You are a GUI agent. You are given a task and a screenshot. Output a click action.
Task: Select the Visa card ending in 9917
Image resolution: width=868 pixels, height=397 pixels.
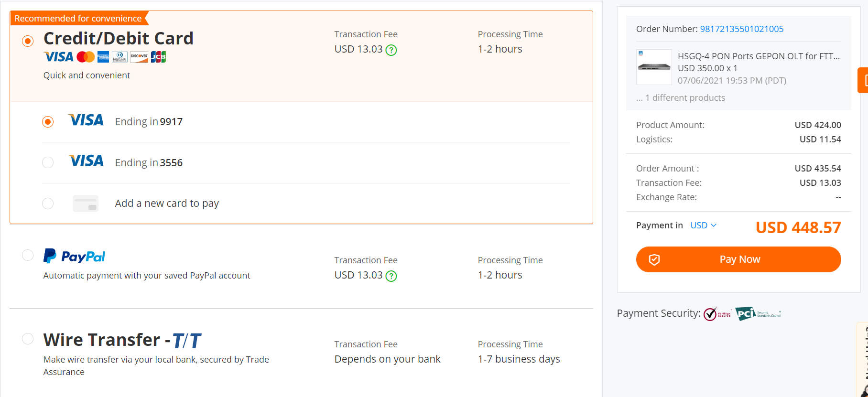pyautogui.click(x=48, y=122)
